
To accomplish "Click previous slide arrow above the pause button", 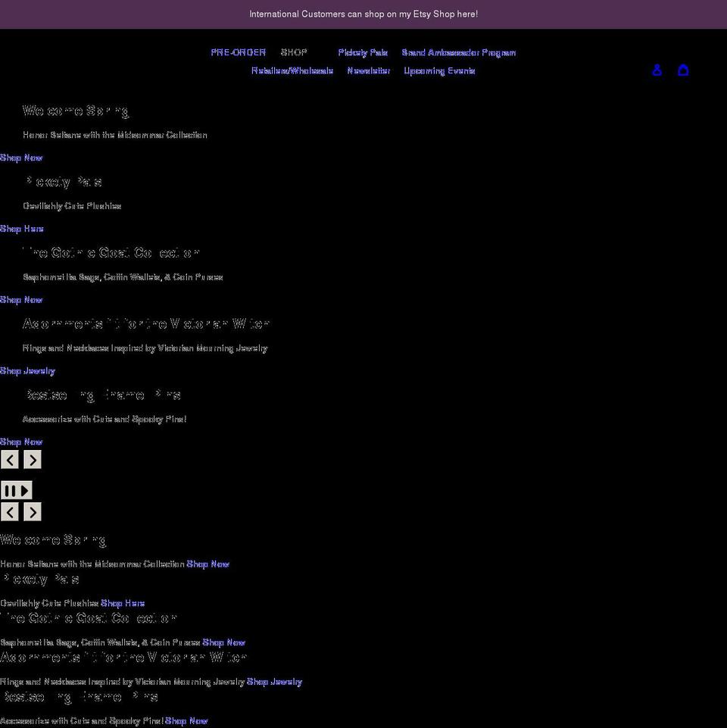I will point(10,460).
